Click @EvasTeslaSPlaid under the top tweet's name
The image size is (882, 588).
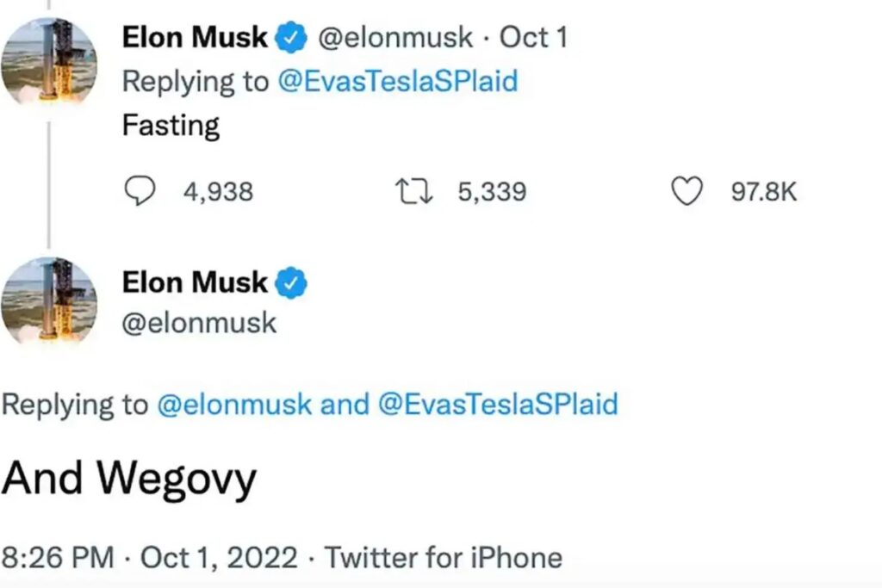click(397, 81)
